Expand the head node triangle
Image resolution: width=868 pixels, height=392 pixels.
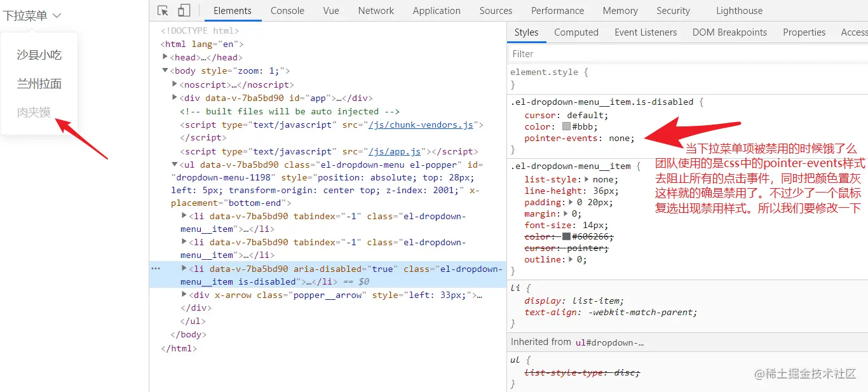click(x=165, y=57)
